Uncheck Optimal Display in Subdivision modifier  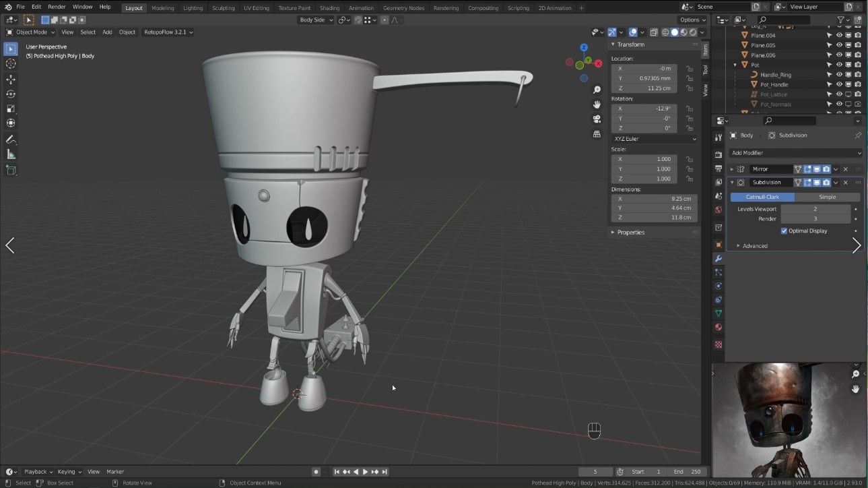[784, 231]
